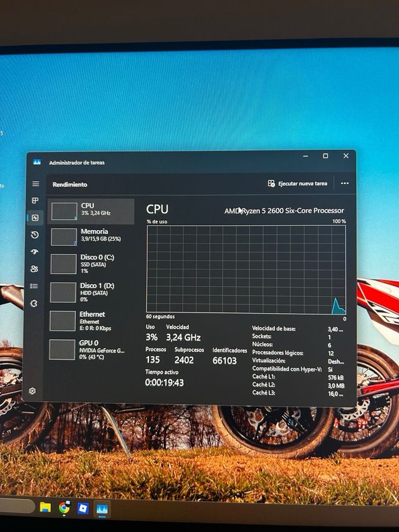399x532 pixels.
Task: Open File Explorer from the taskbar
Action: pyautogui.click(x=46, y=507)
